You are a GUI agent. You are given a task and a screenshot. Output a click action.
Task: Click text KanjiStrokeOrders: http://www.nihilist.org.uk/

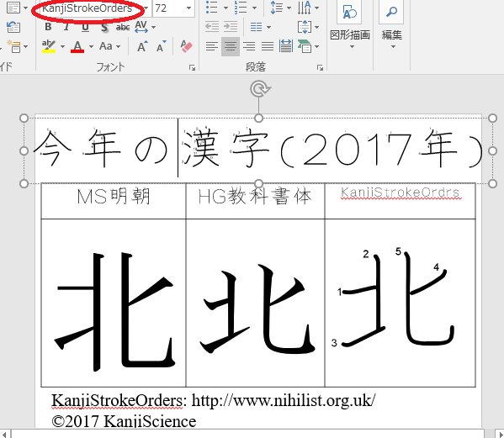pos(214,401)
